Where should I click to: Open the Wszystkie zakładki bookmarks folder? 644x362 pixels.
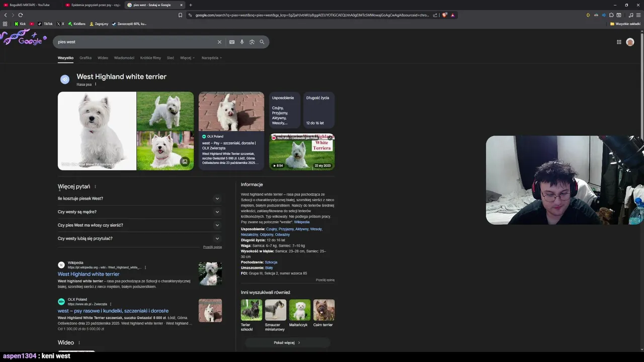tap(625, 24)
